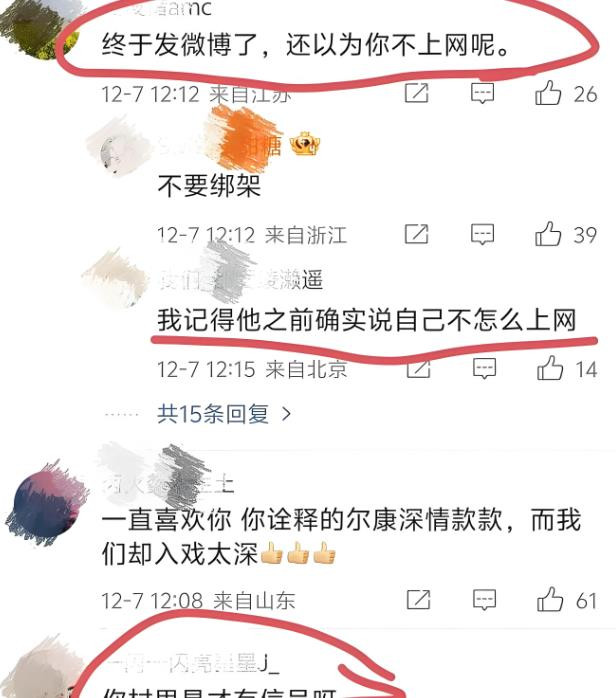Like the Beijing reply with 14 likes
The image size is (616, 698).
tap(550, 368)
